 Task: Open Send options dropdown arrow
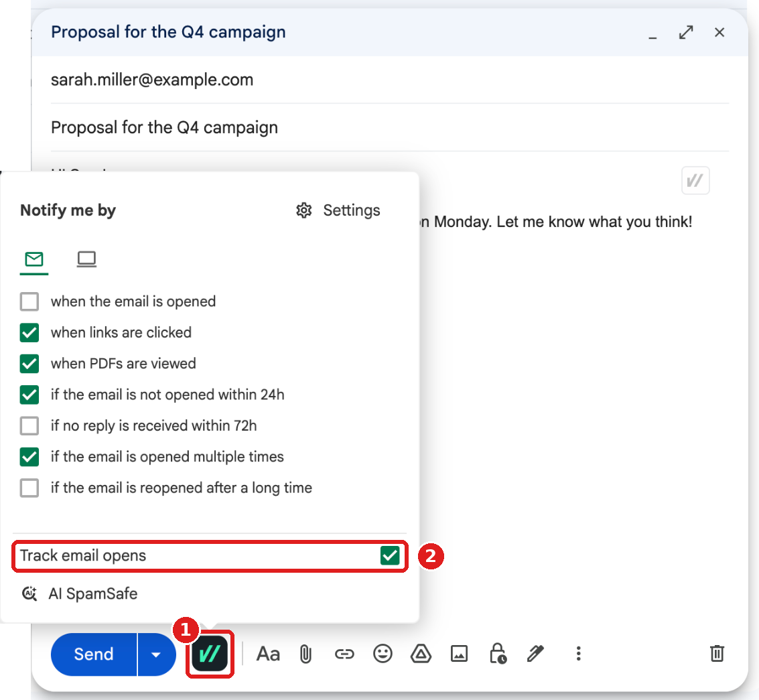pos(156,654)
